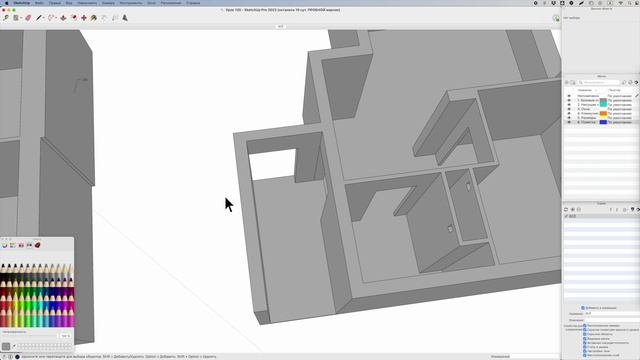
Task: Select the Line pencil tool
Action: [x=39, y=18]
